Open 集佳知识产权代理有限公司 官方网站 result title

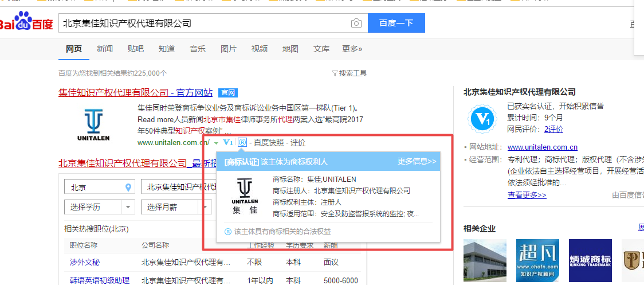tap(136, 92)
